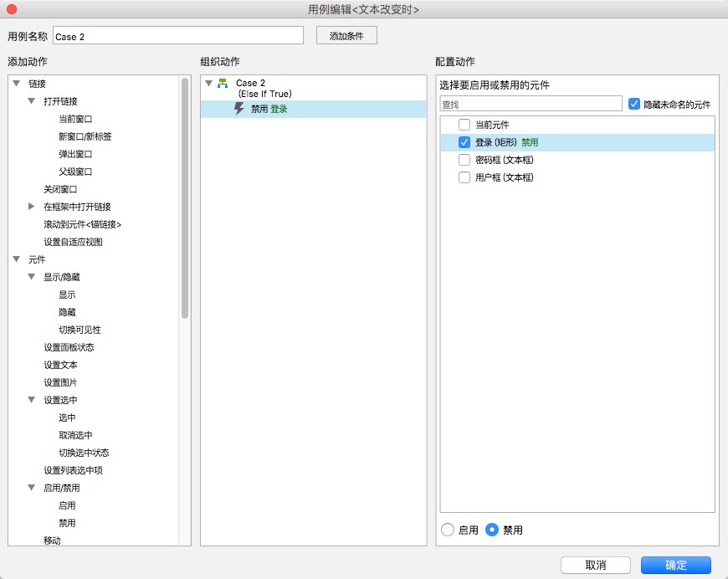
Task: Select the 禁用 登录 action row
Action: [x=314, y=109]
